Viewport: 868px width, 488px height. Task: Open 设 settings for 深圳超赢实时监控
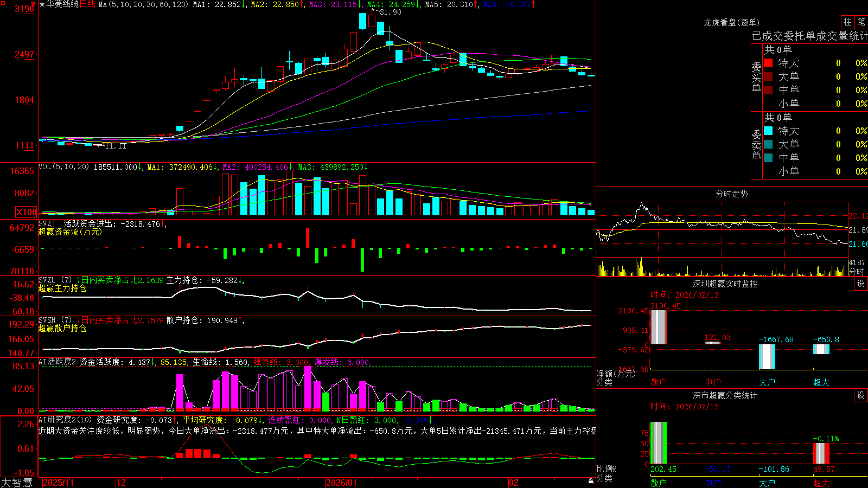tap(861, 284)
